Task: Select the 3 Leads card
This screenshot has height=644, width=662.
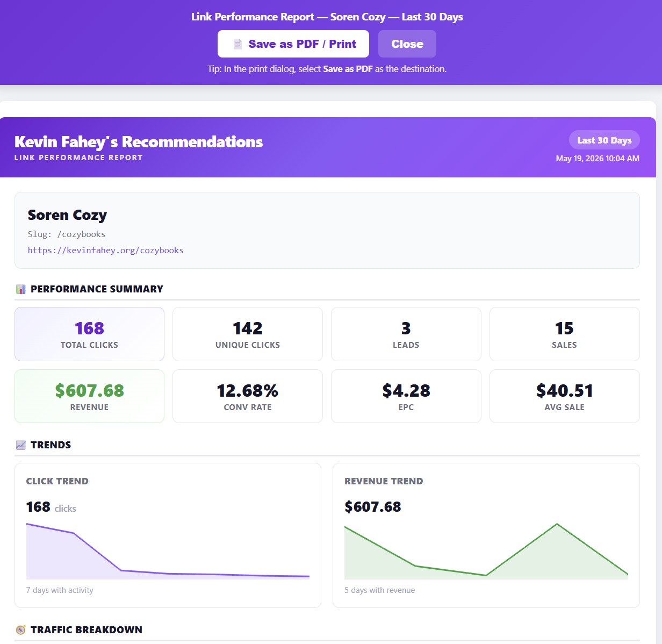Action: pos(406,334)
